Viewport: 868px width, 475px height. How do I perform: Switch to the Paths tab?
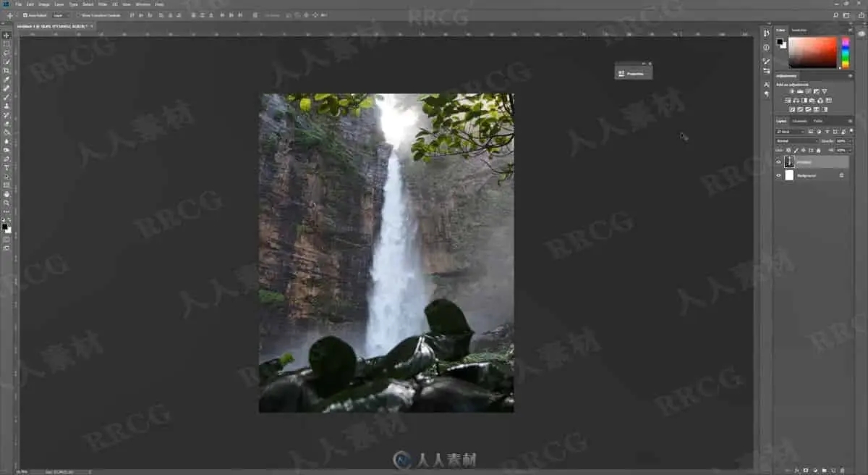click(818, 121)
